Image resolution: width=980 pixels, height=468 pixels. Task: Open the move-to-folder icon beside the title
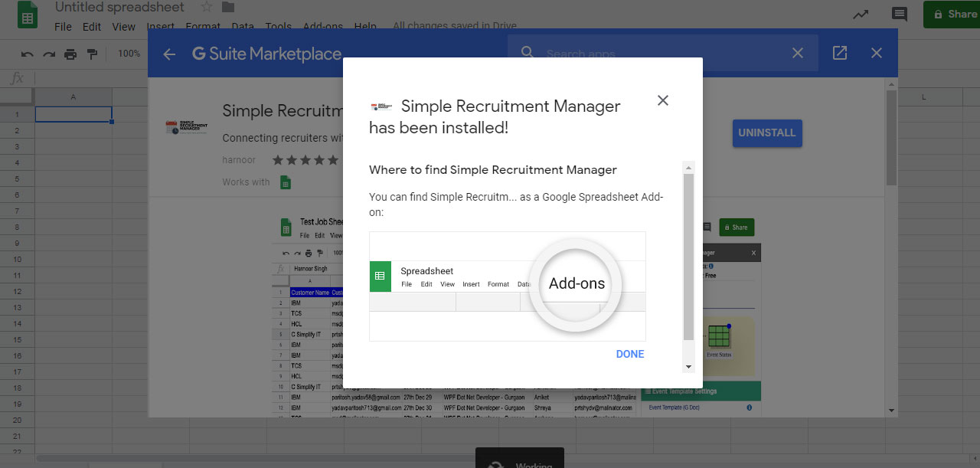[x=228, y=7]
